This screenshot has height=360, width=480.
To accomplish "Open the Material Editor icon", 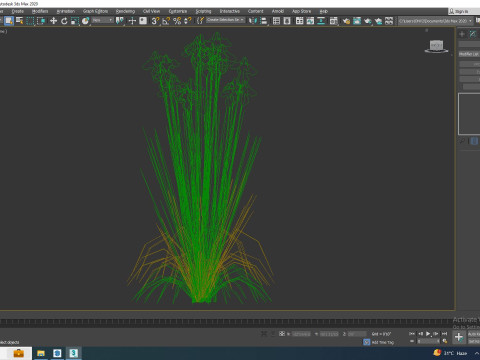I will click(333, 21).
